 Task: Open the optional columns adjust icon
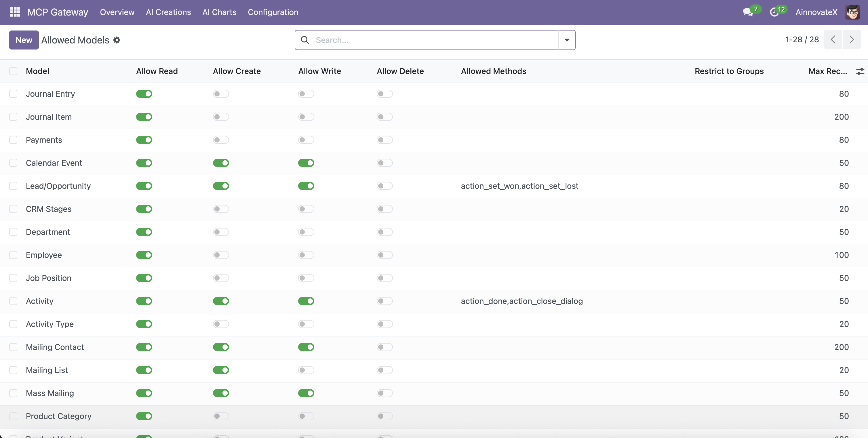click(860, 71)
